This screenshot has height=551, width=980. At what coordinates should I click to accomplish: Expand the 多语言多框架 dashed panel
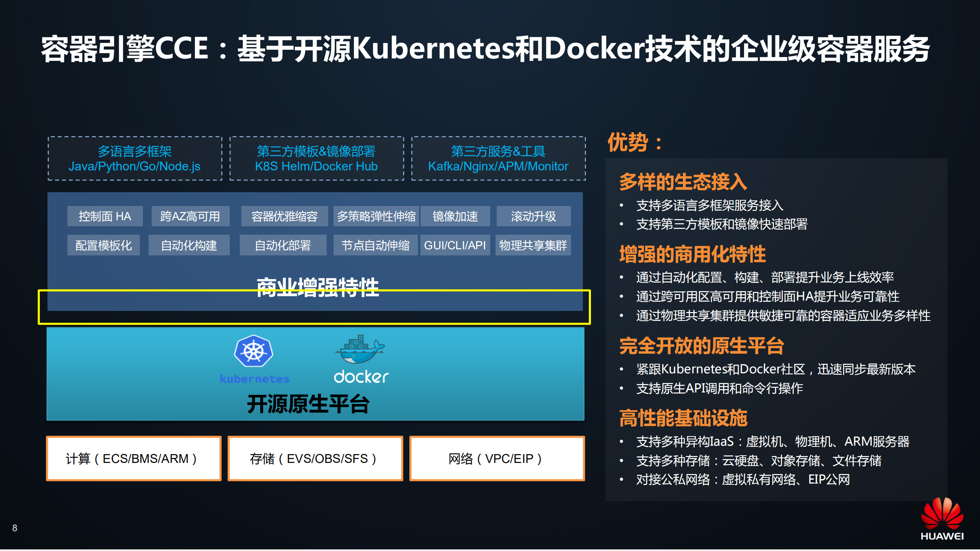135,158
